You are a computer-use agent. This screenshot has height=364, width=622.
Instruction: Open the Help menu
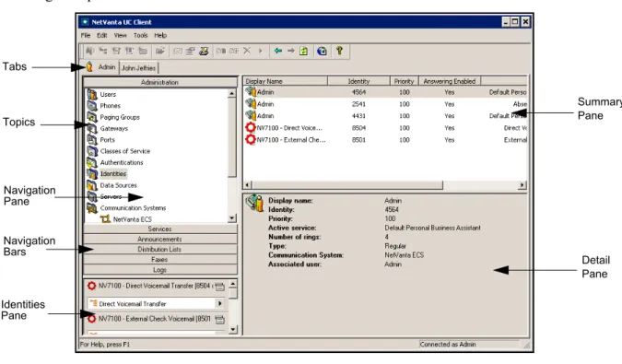click(x=160, y=35)
